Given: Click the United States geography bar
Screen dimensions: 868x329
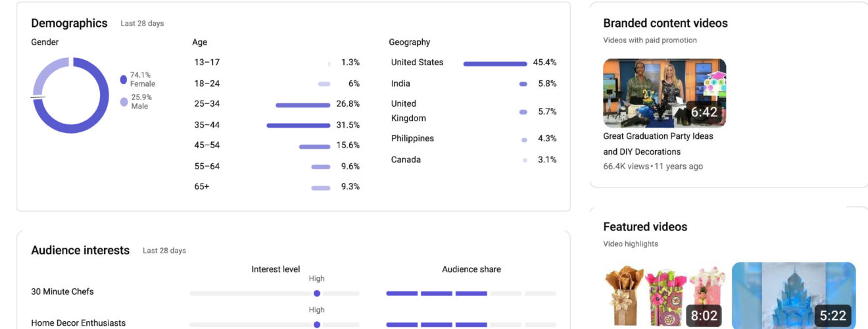Looking at the screenshot, I should tap(494, 64).
